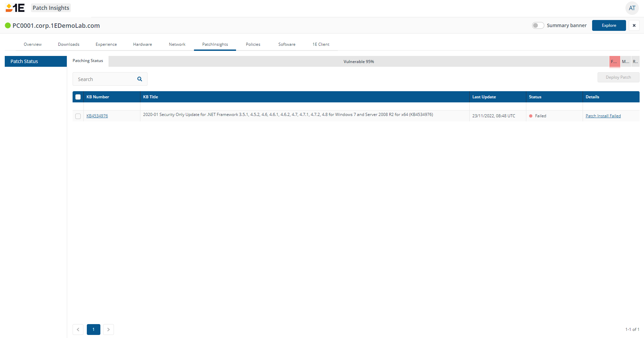Click the M... segment of patching bar

pos(626,61)
